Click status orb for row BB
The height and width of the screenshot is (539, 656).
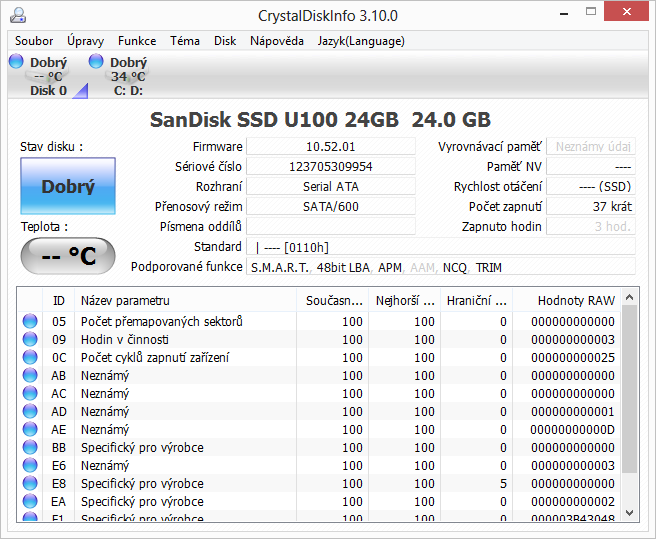coord(30,448)
